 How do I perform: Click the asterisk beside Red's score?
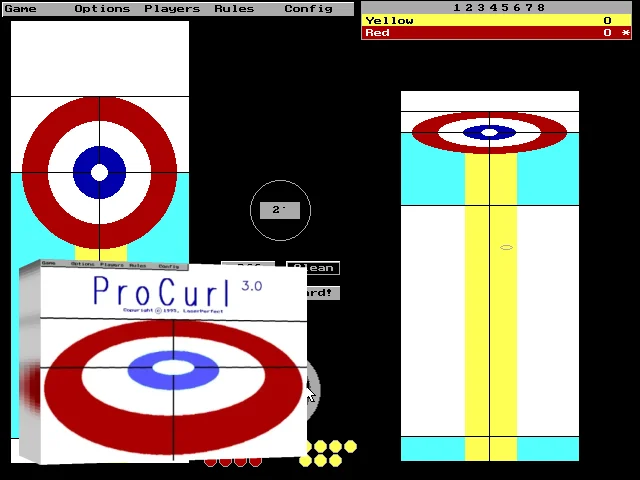click(x=626, y=33)
